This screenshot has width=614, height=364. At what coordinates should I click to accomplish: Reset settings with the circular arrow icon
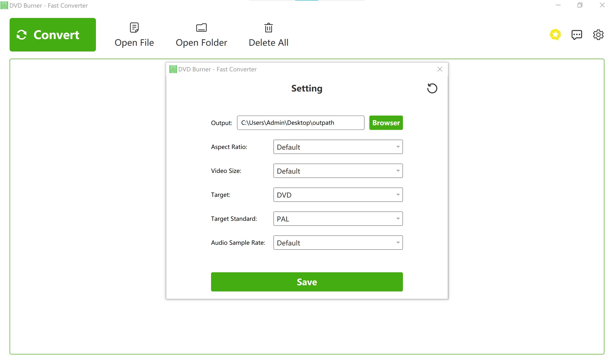[x=432, y=88]
